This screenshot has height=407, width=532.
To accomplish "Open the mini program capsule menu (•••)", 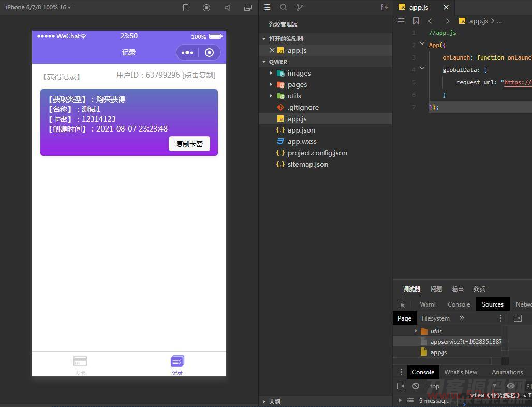I will (186, 52).
